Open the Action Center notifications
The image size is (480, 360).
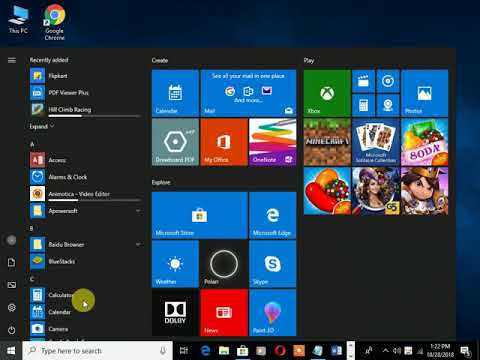pyautogui.click(x=466, y=351)
